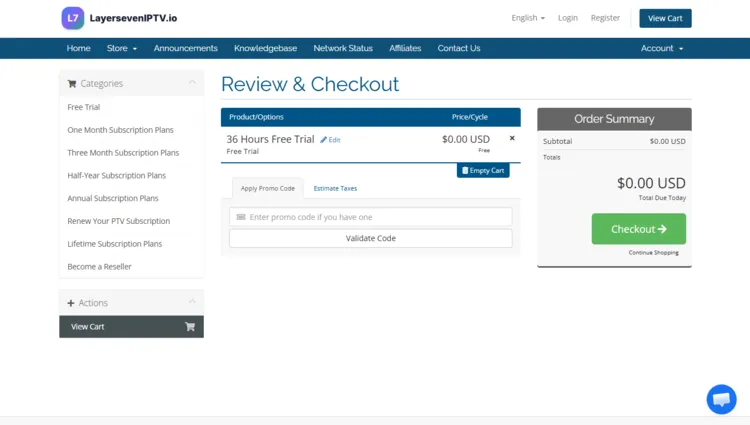750x425 pixels.
Task: Remove 36 Hours Free Trial with the X icon
Action: coord(512,138)
